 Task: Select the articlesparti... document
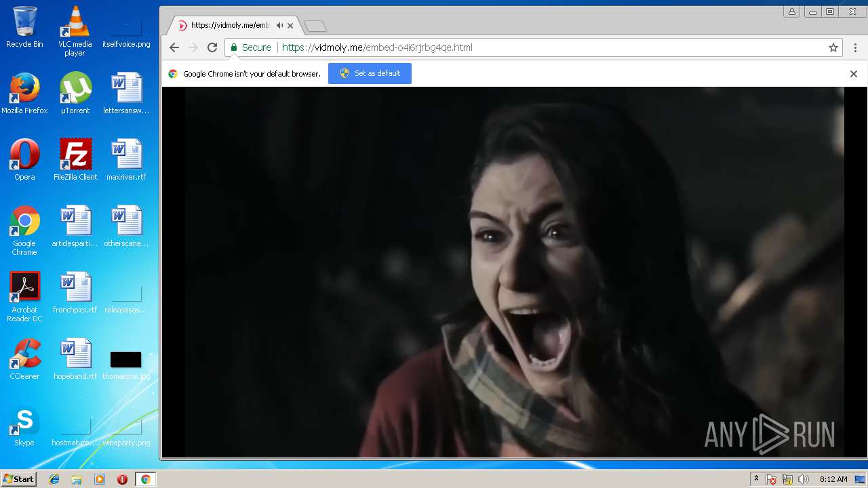tap(75, 226)
